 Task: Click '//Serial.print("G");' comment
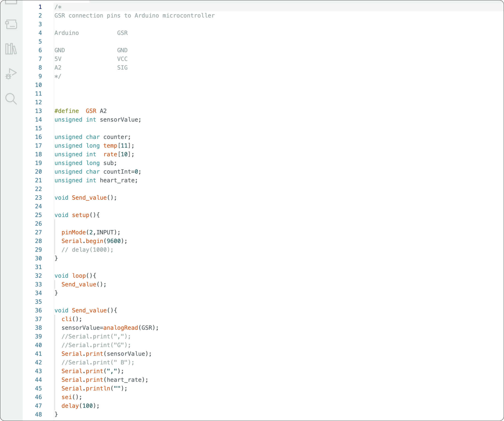coord(96,345)
